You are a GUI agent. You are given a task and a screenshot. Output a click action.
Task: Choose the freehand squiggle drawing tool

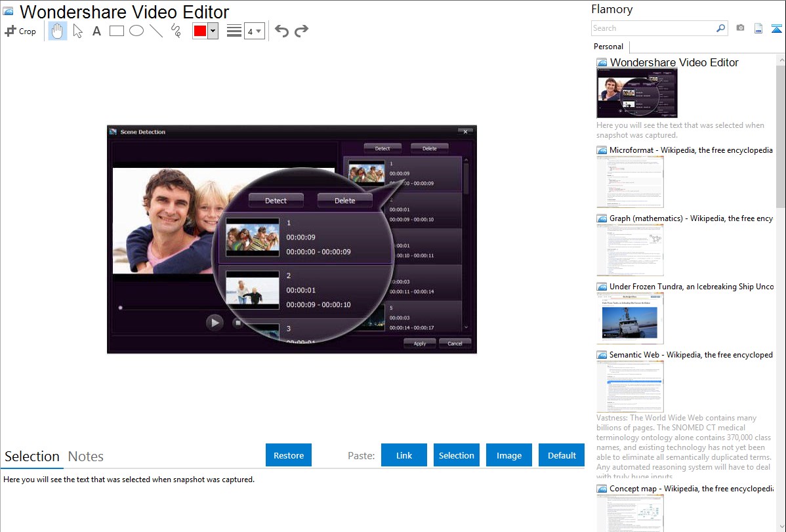click(x=176, y=31)
